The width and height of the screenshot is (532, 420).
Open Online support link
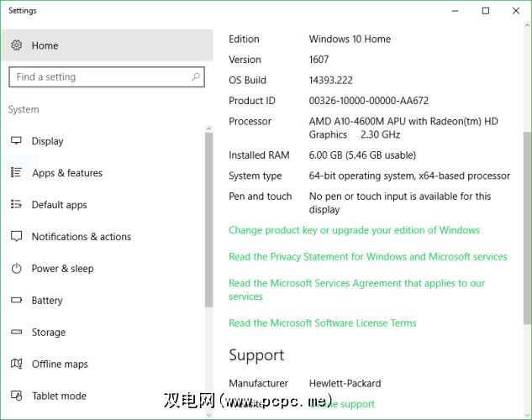pos(342,404)
